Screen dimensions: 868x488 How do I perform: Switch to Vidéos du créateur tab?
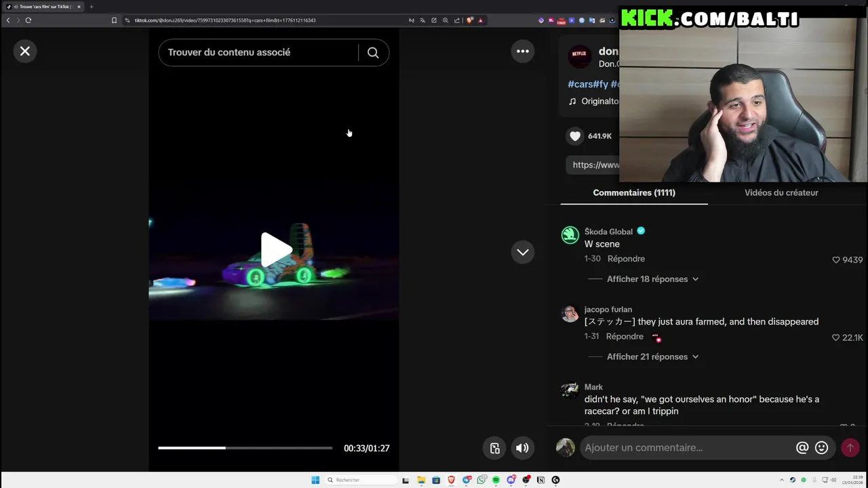781,192
